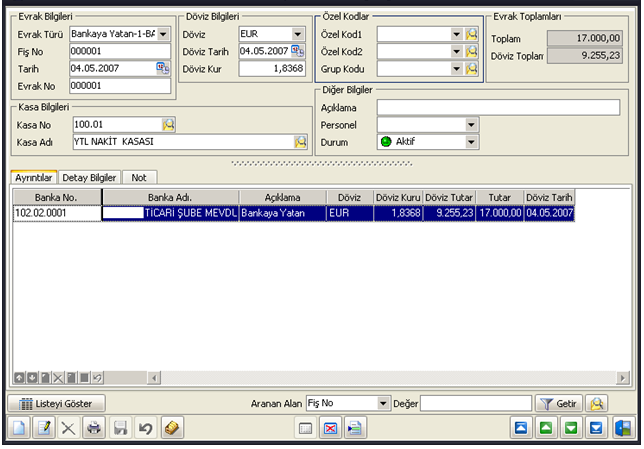Click the Getir filter button

[x=559, y=404]
